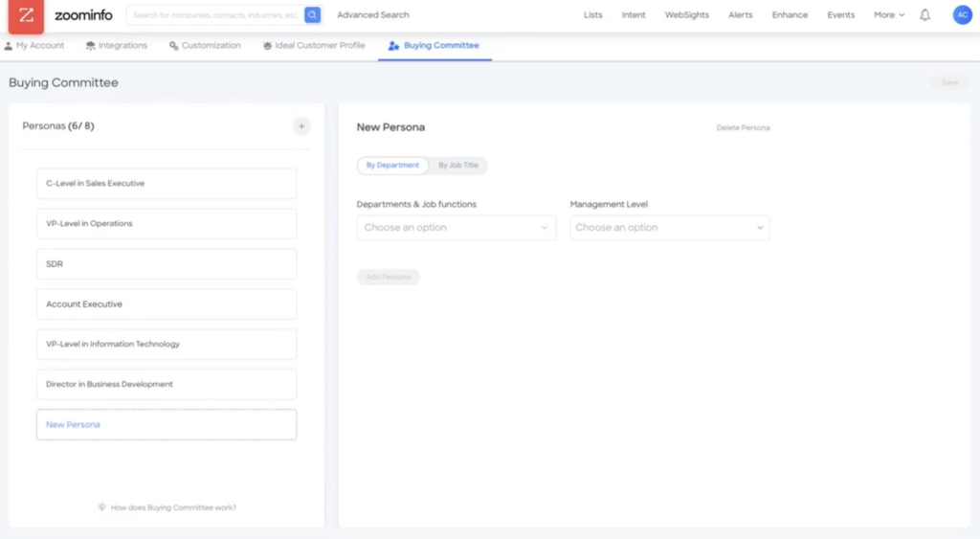
Task: Click the Save button
Action: pyautogui.click(x=949, y=82)
